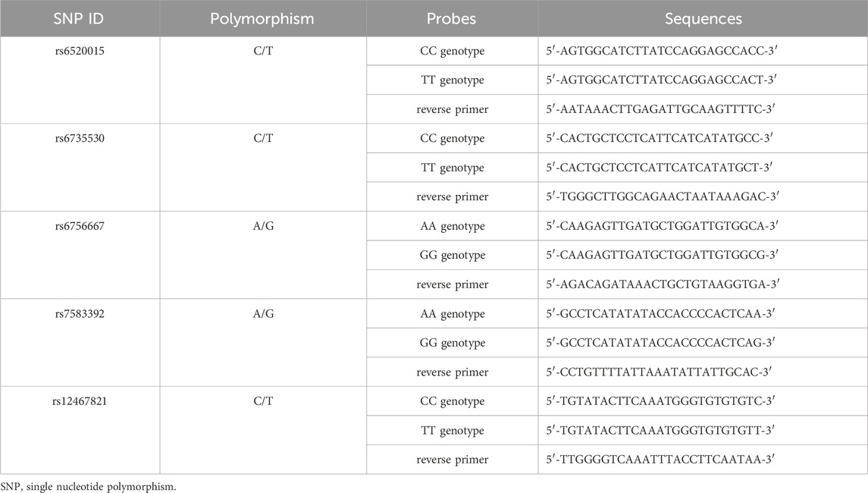Image resolution: width=868 pixels, height=493 pixels.
Task: Select the rs6520015 SNP ID cell
Action: point(80,51)
